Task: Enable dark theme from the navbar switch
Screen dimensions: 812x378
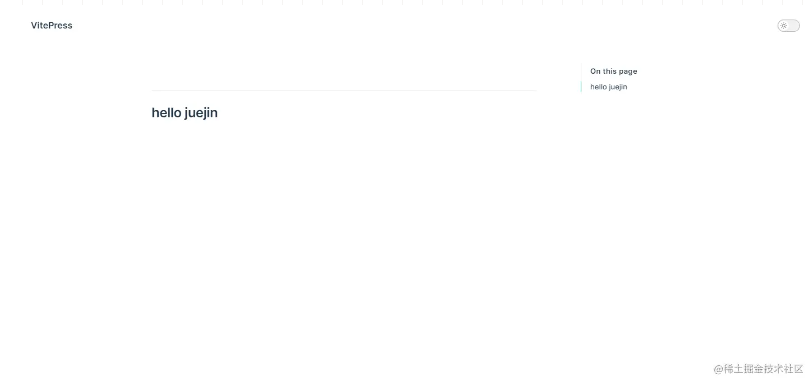Action: 788,25
